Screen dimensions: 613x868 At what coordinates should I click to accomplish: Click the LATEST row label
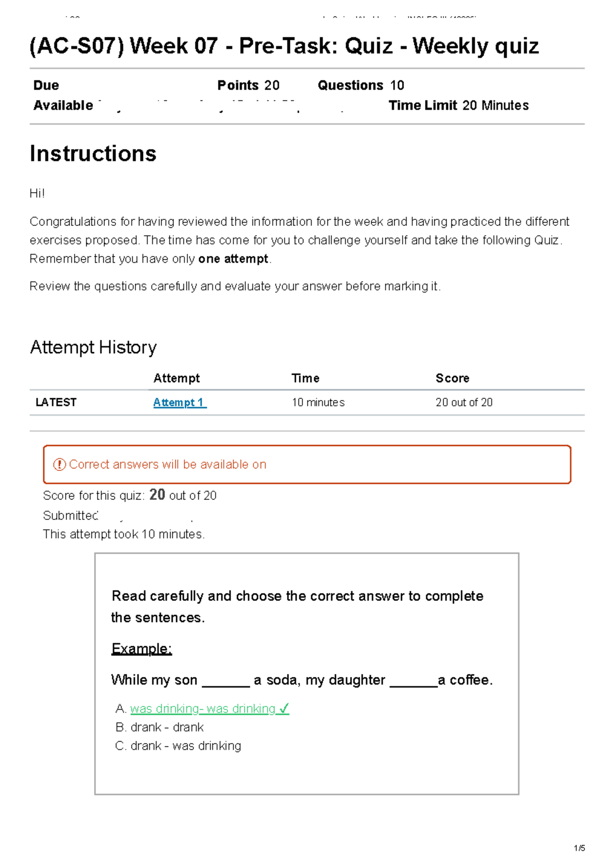point(56,402)
